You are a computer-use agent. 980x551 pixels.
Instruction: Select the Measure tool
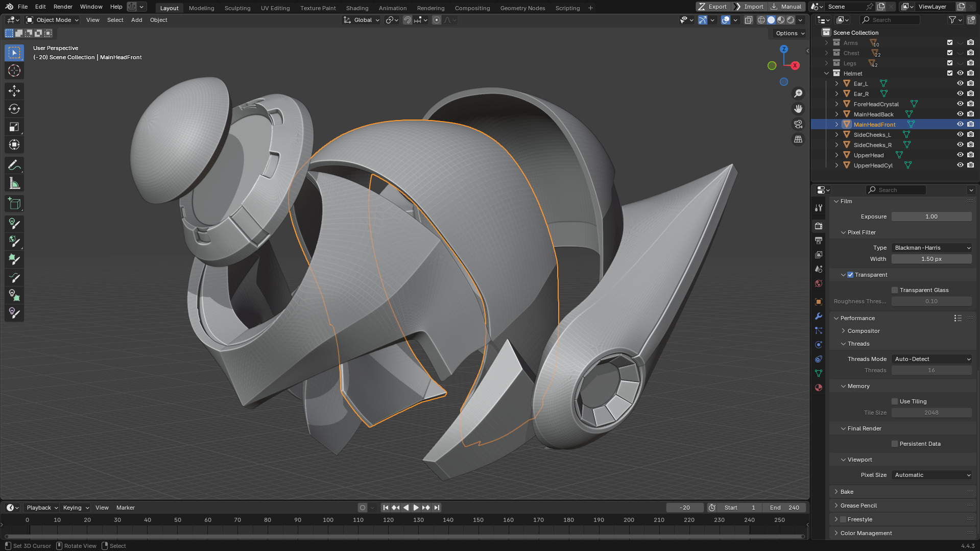[x=14, y=183]
